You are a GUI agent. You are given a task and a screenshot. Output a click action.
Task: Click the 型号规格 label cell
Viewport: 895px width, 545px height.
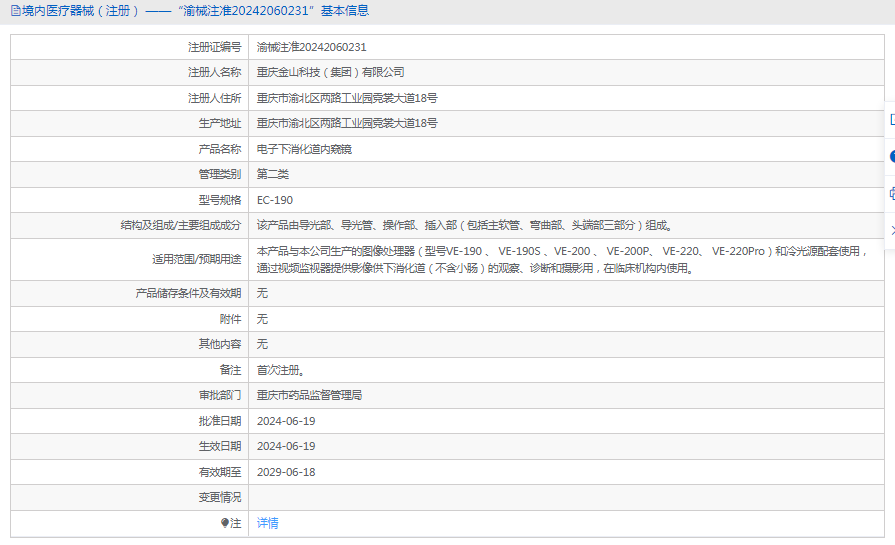pyautogui.click(x=130, y=200)
